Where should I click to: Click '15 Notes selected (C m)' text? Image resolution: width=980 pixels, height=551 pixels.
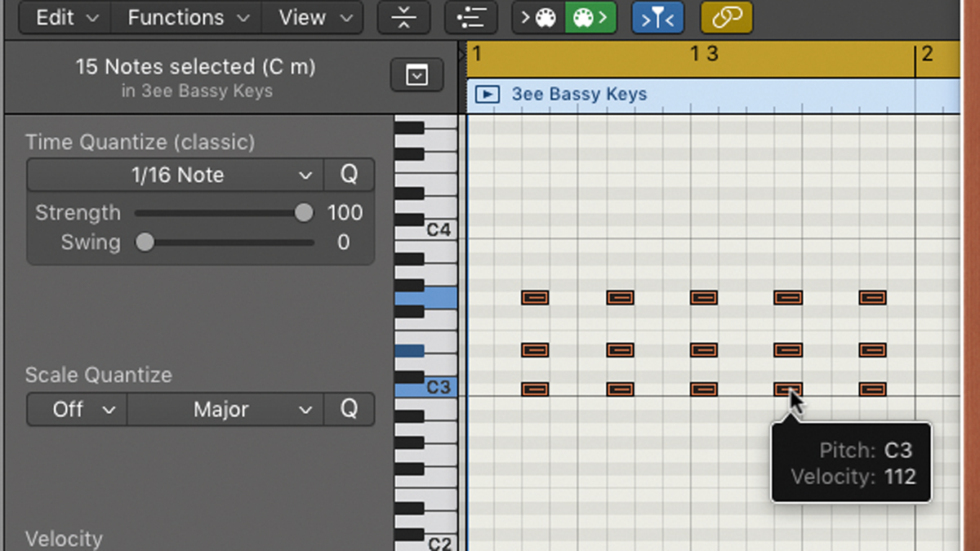(x=196, y=67)
